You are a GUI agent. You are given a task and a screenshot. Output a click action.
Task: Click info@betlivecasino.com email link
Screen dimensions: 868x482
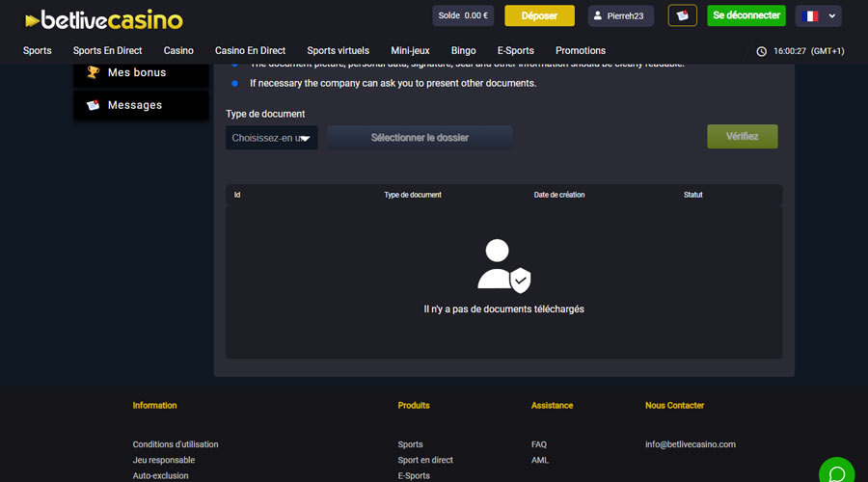(691, 444)
